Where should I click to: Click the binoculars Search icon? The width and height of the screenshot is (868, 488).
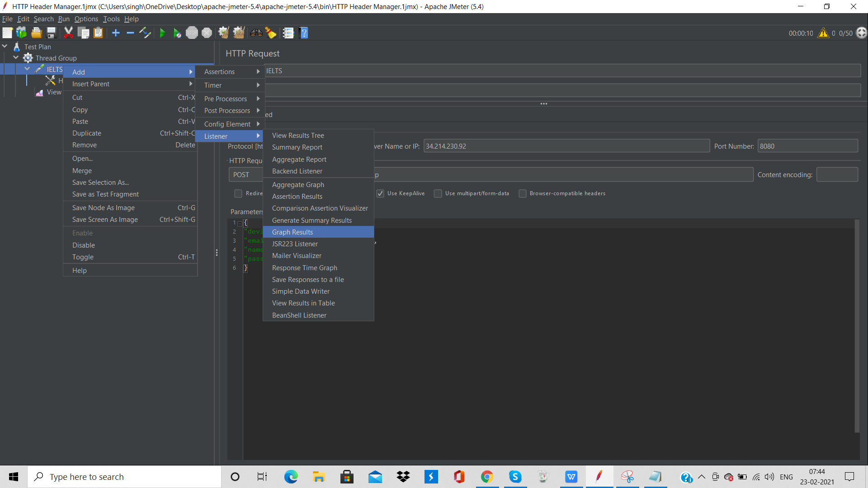[256, 33]
